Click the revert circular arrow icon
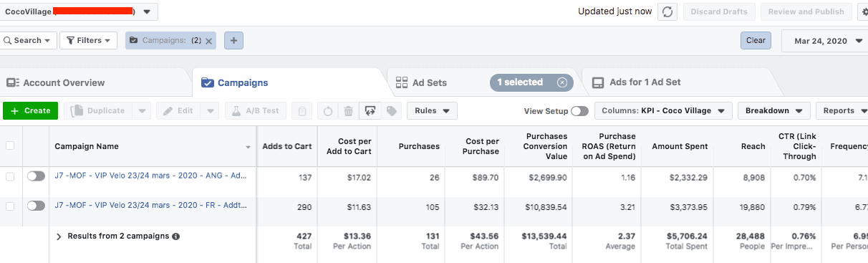The image size is (868, 263). click(x=328, y=111)
